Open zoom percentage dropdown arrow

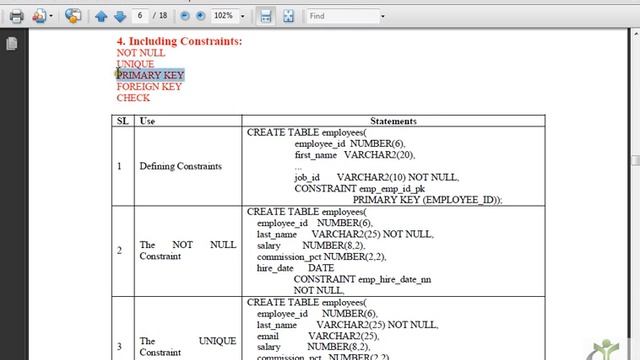[x=242, y=16]
